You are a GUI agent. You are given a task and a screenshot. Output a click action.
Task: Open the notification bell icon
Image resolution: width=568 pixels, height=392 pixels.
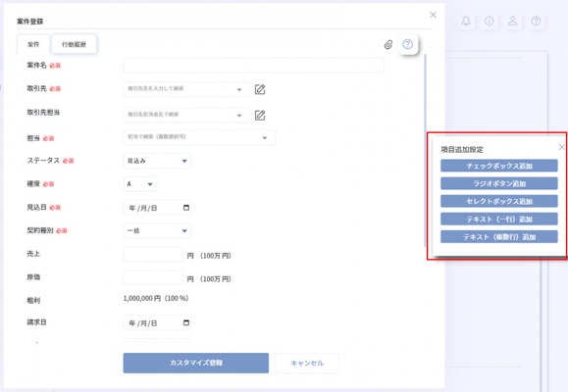(466, 21)
